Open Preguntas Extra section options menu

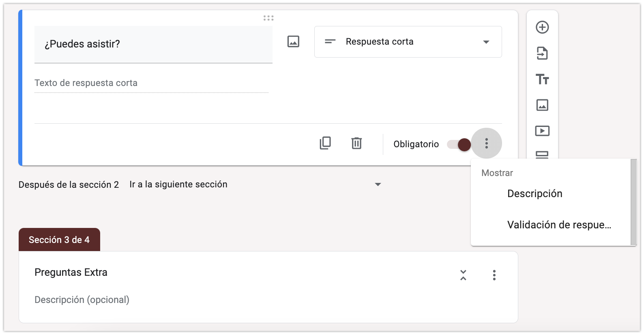pos(494,275)
